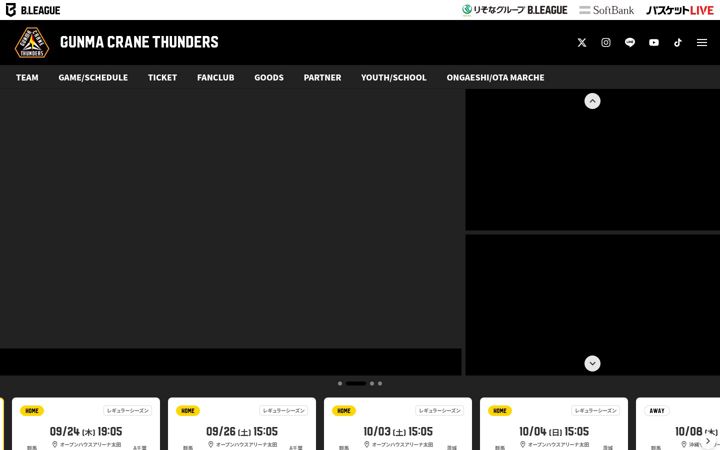The height and width of the screenshot is (450, 720).
Task: Click HOME badge on 10/03 game card
Action: pyautogui.click(x=344, y=411)
